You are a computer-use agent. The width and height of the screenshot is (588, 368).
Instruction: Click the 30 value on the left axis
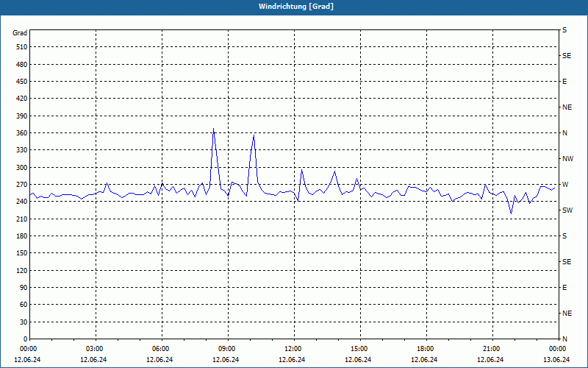click(x=24, y=322)
